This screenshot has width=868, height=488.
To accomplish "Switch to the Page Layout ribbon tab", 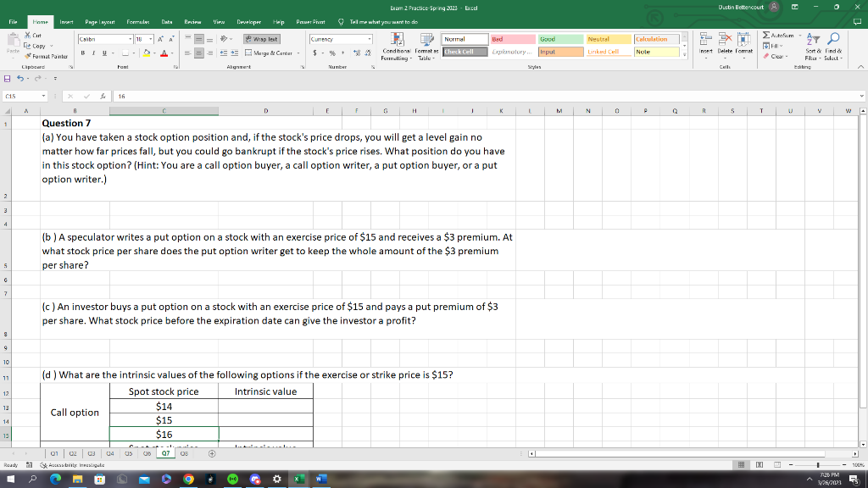I will point(100,22).
